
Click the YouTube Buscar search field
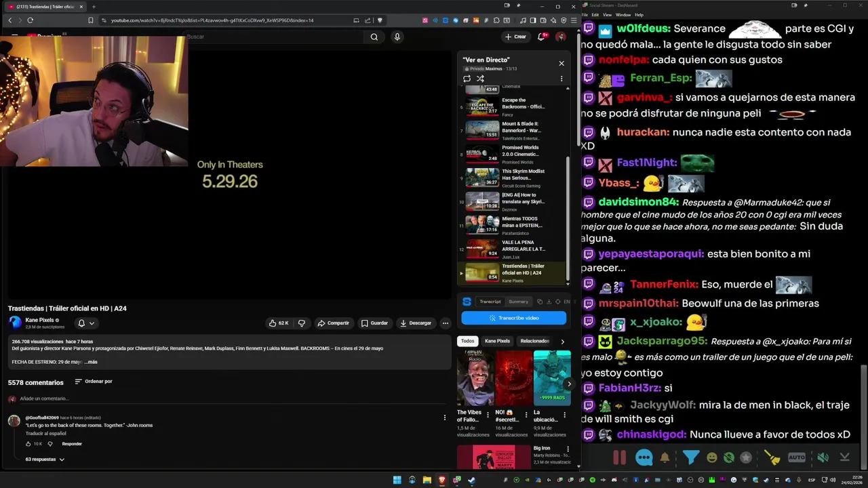tap(275, 37)
